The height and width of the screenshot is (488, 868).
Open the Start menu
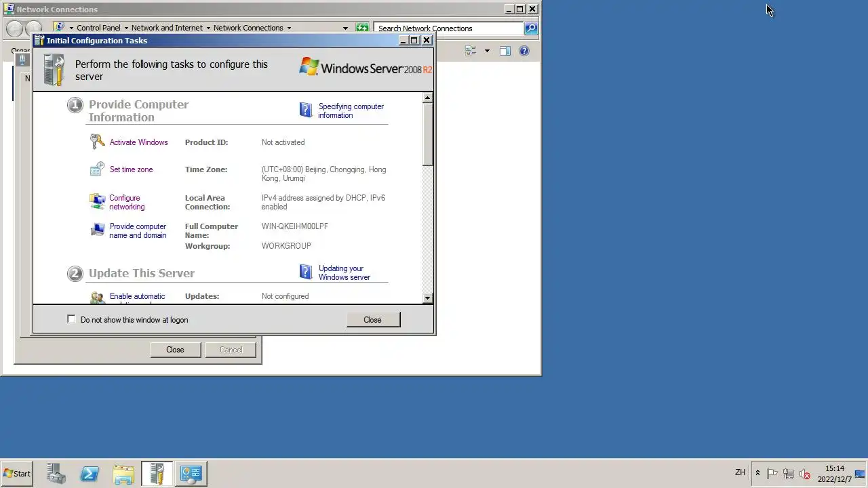18,473
